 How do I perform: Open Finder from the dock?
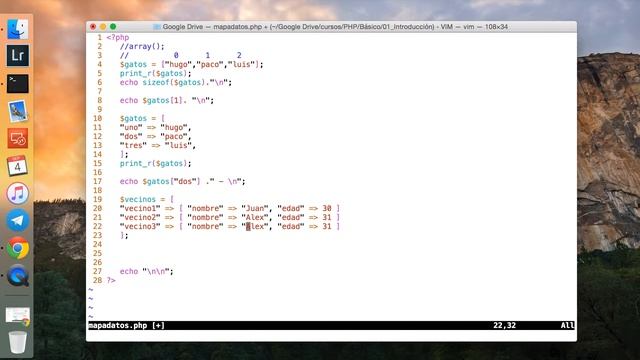coord(18,29)
